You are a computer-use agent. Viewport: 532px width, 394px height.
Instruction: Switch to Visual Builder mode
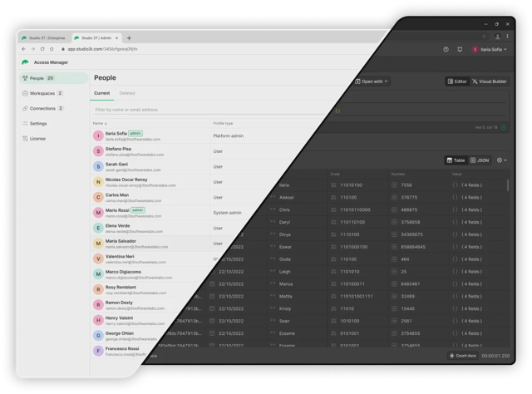click(x=490, y=81)
